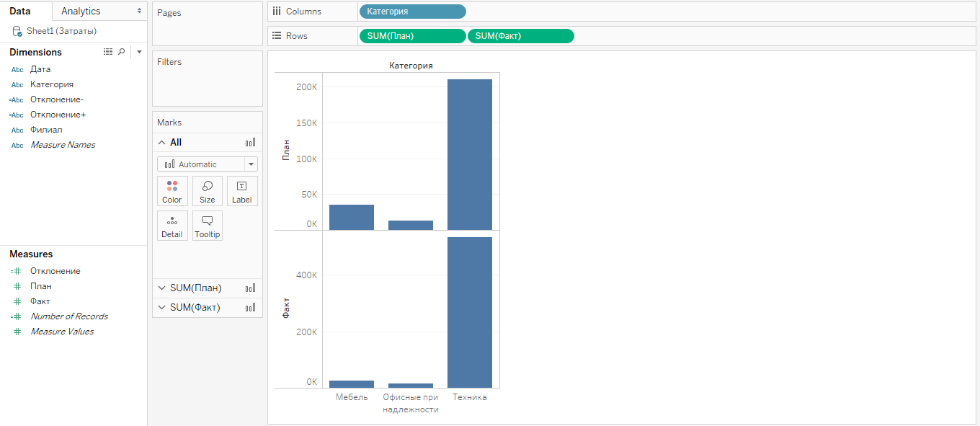Click the Detail marks button
The width and height of the screenshot is (980, 426).
coord(172,226)
